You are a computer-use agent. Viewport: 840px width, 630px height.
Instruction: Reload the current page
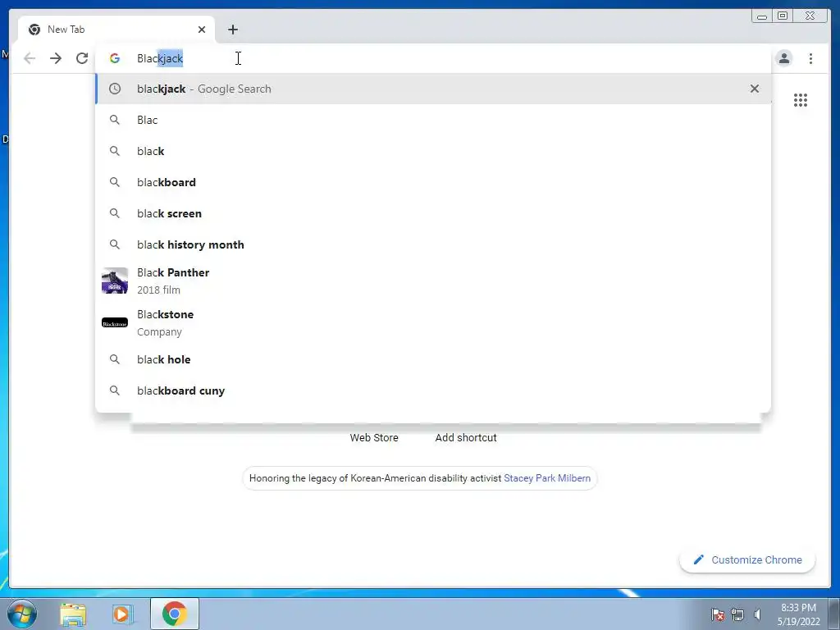pyautogui.click(x=82, y=58)
